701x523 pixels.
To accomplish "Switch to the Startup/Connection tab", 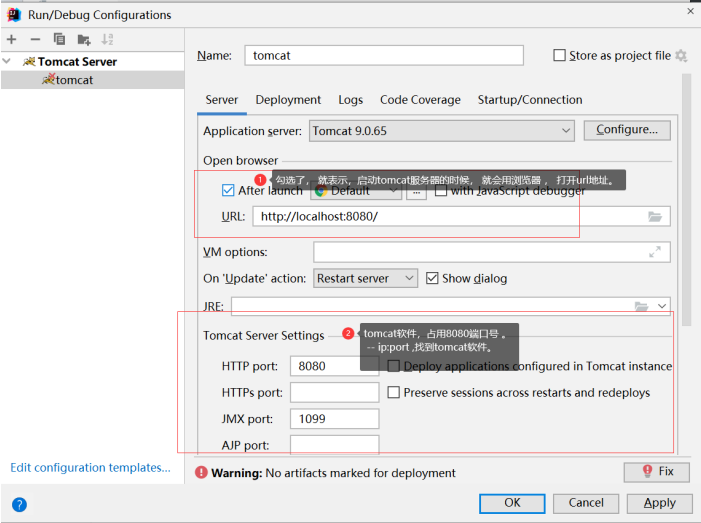I will tap(530, 100).
